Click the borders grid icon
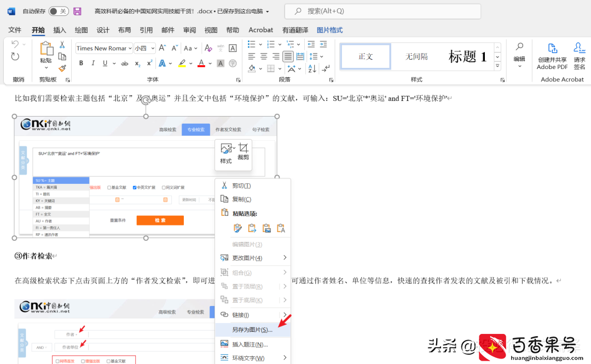Image resolution: width=591 pixels, height=364 pixels. point(271,68)
